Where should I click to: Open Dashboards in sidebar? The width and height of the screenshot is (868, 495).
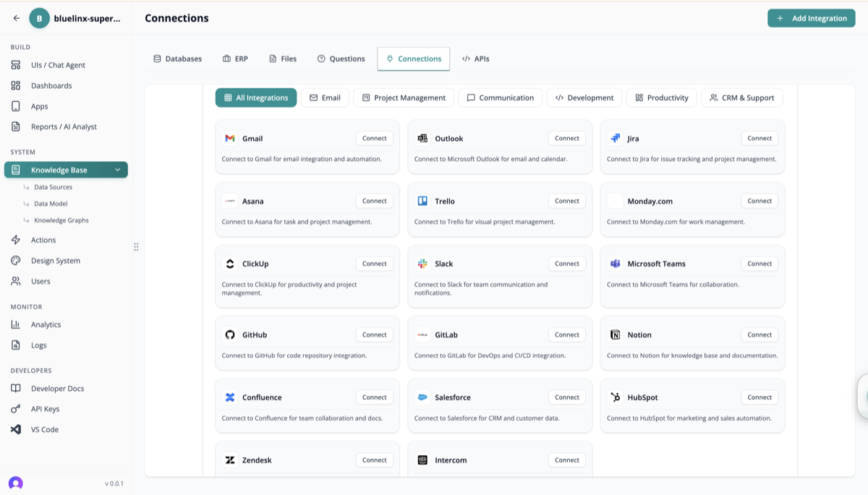coord(66,85)
